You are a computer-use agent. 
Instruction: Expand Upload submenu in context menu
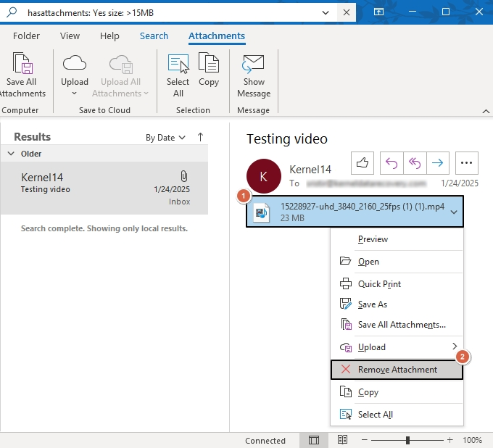pyautogui.click(x=455, y=347)
